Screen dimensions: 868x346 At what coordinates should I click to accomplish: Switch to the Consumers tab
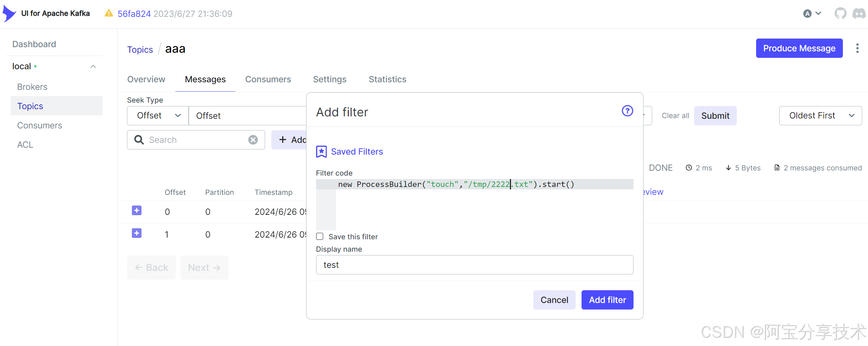coord(268,79)
